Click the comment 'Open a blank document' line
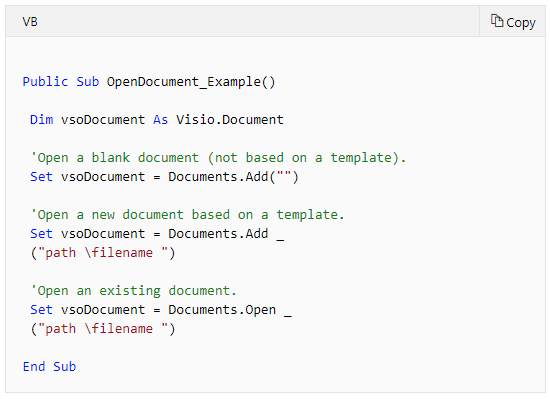Image resolution: width=550 pixels, height=399 pixels. (x=218, y=158)
